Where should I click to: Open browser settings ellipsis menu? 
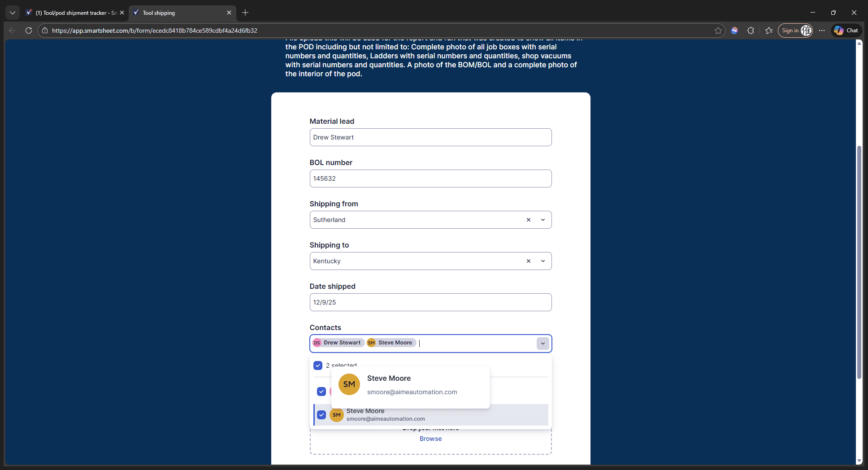(821, 30)
